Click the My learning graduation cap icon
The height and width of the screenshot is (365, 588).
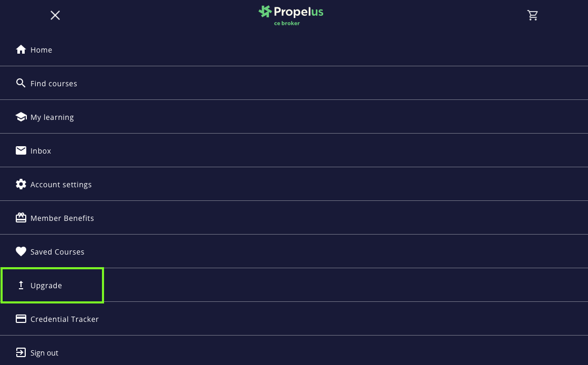click(21, 117)
